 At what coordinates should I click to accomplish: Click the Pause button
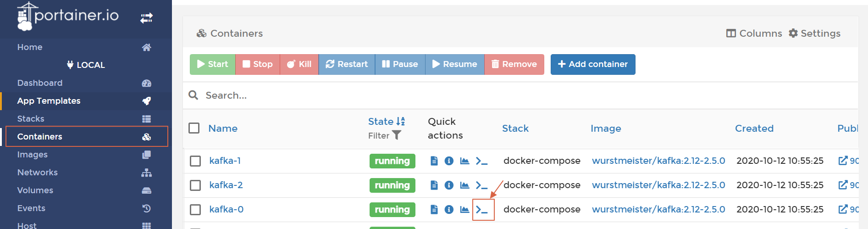[400, 64]
